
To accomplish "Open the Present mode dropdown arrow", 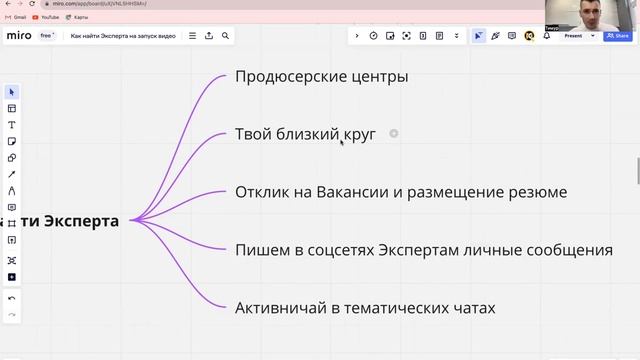I will (x=593, y=36).
